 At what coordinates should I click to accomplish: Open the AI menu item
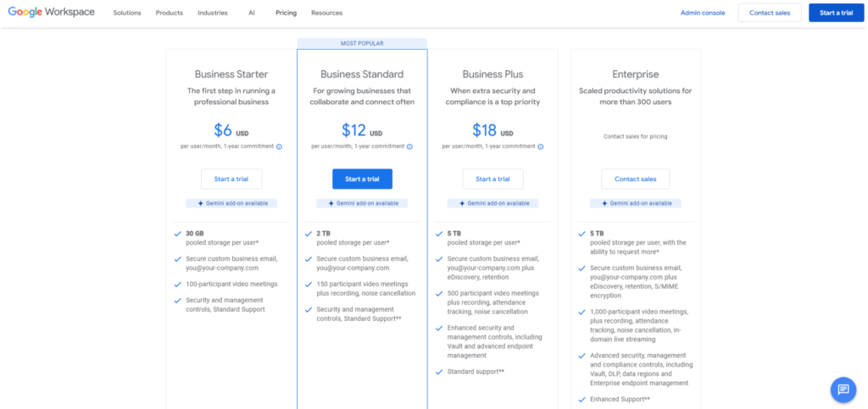point(252,14)
